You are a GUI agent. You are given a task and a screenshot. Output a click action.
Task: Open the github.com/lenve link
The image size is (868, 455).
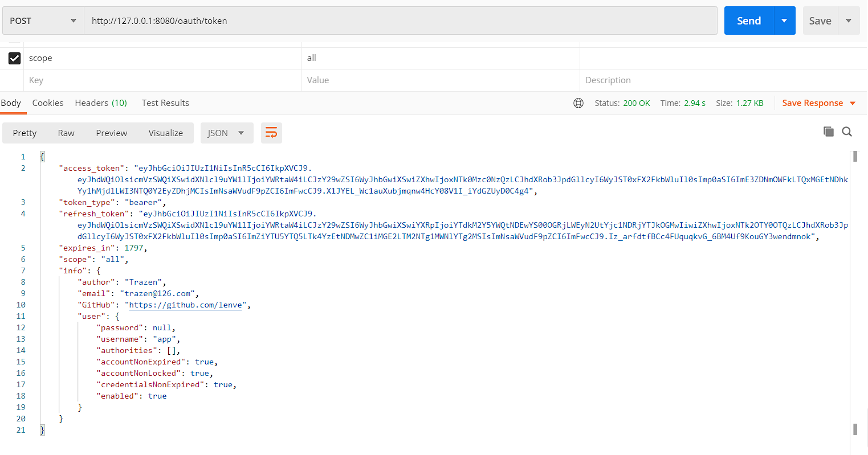(x=185, y=305)
